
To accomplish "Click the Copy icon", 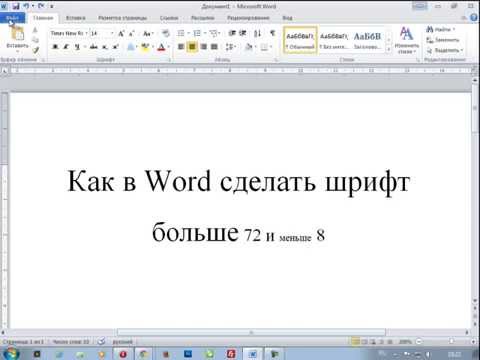I will (x=35, y=40).
